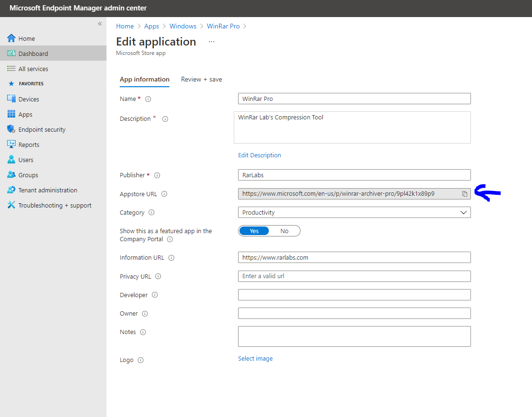The image size is (532, 417).
Task: Click the All services list icon
Action: (11, 69)
